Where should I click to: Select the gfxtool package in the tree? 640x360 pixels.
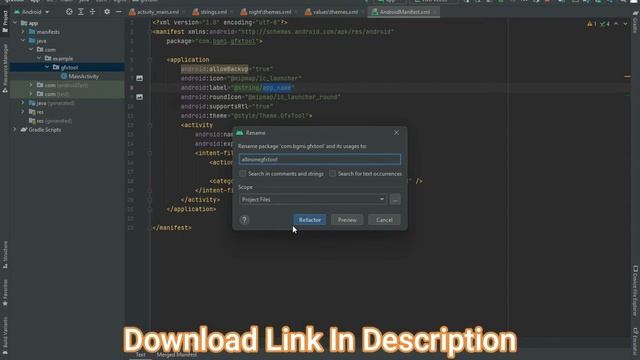coord(67,67)
